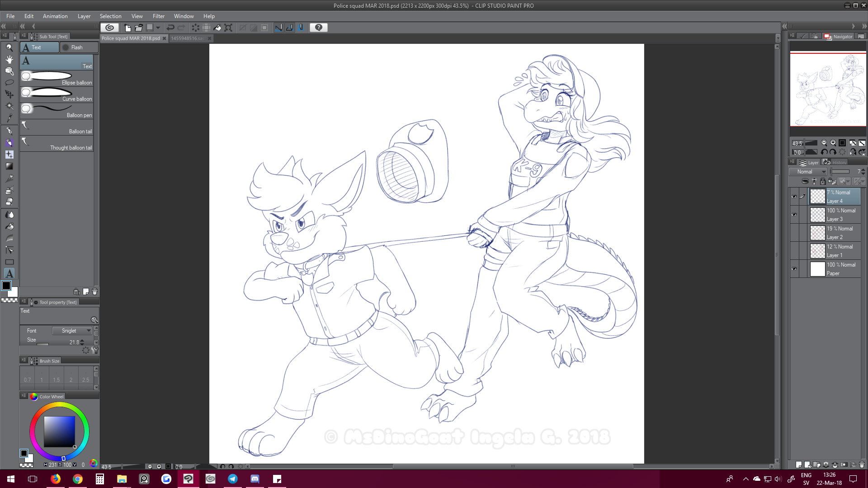Click zoom in icon in Navigator
The width and height of the screenshot is (868, 488).
click(x=833, y=143)
